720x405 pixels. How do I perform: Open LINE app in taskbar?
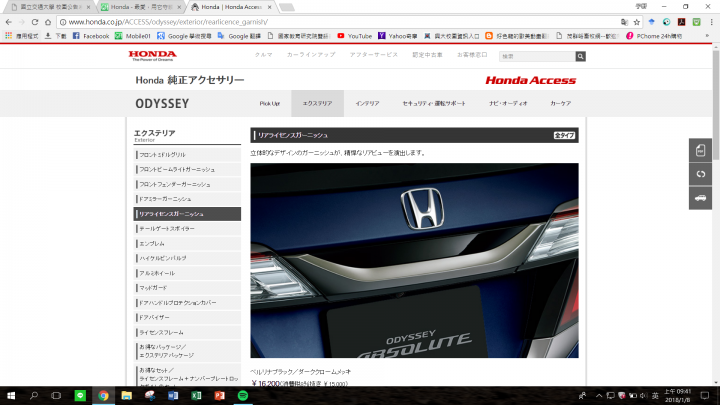click(80, 395)
